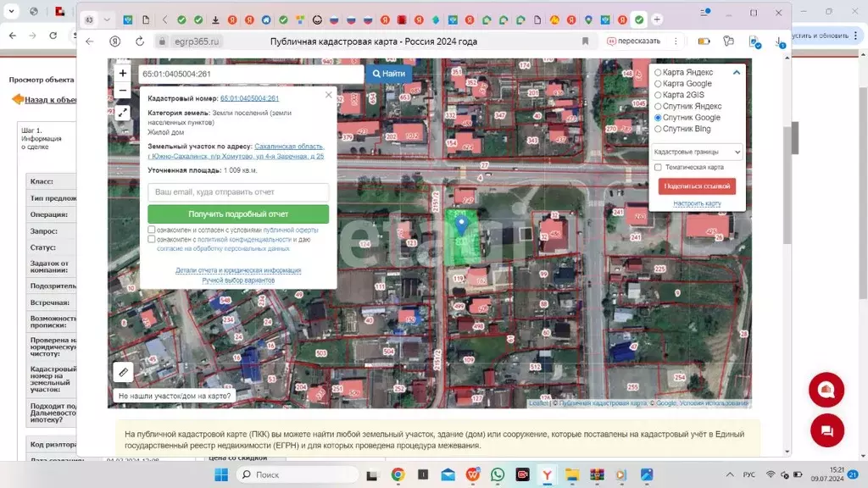Click the пересказать button
Screen dimensions: 868x488
634,42
